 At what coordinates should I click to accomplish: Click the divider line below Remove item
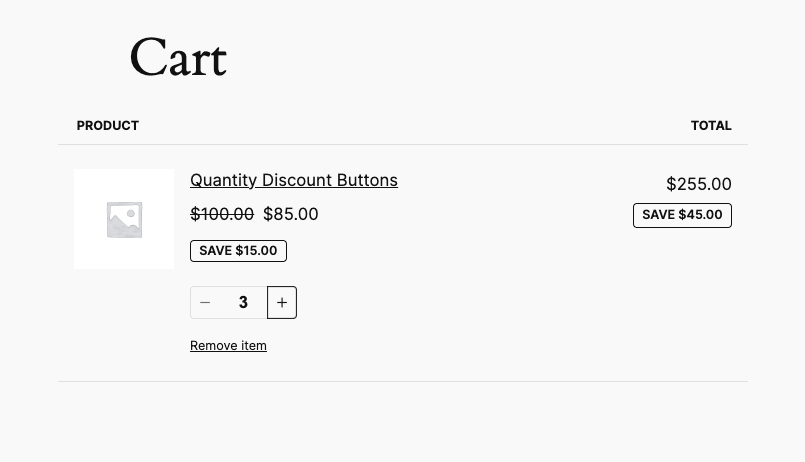point(402,381)
